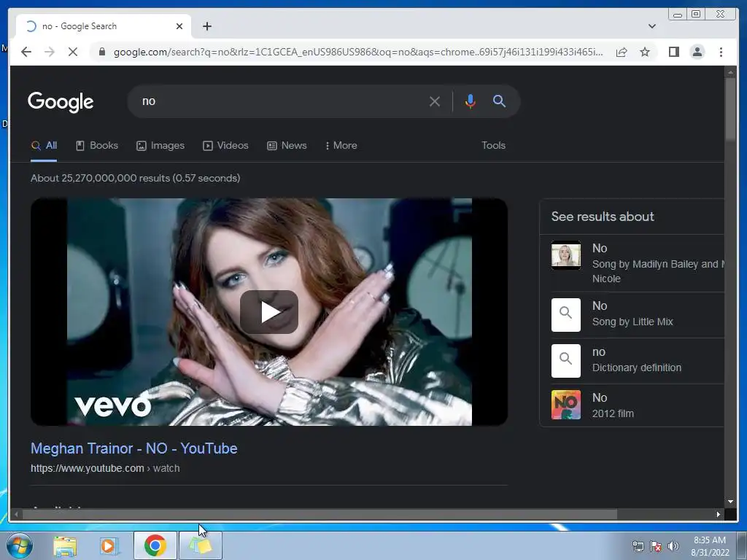Viewport: 747px width, 560px height.
Task: Open the Chrome profile menu
Action: click(x=697, y=52)
